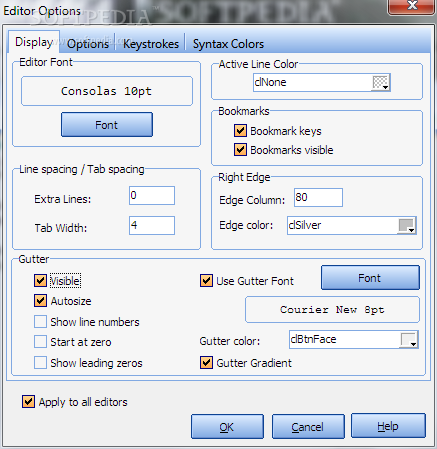Confirm with the OK button
This screenshot has height=449, width=437.
tap(227, 427)
